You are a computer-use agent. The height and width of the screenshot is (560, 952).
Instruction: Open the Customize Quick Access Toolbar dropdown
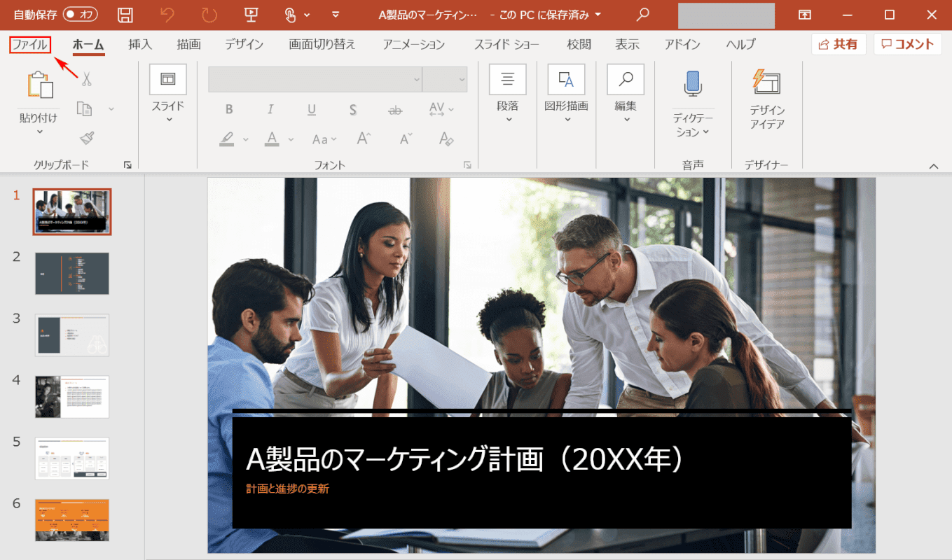click(x=336, y=15)
